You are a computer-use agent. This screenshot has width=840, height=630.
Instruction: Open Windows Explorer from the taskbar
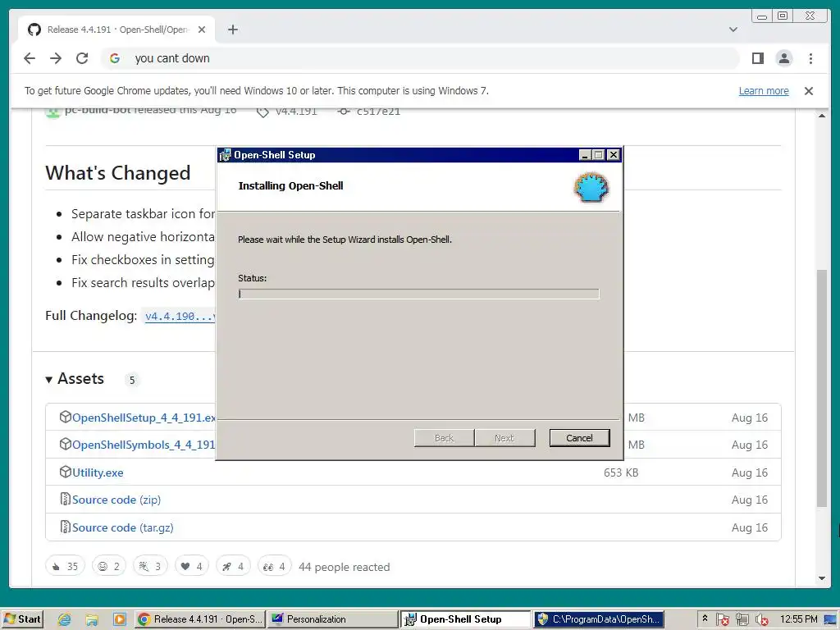point(92,619)
